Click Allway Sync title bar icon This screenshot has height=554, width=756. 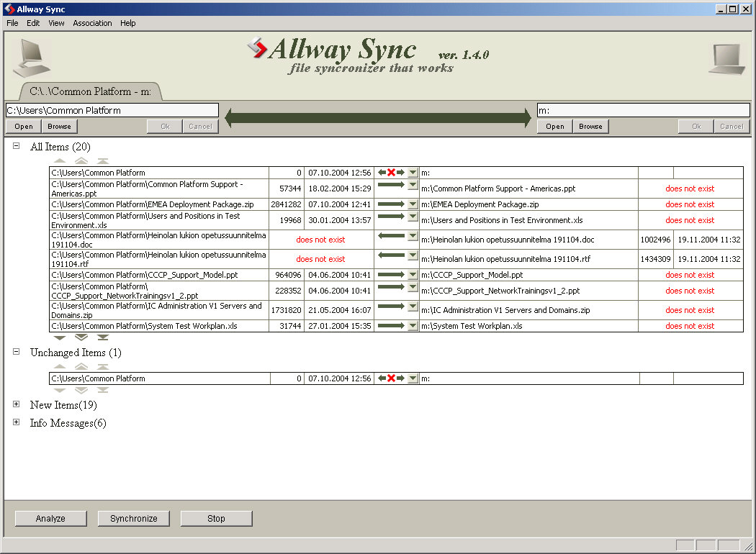[x=9, y=9]
